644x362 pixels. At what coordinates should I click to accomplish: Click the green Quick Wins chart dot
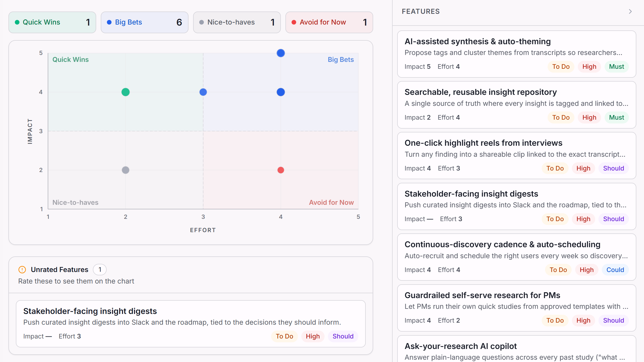click(126, 92)
